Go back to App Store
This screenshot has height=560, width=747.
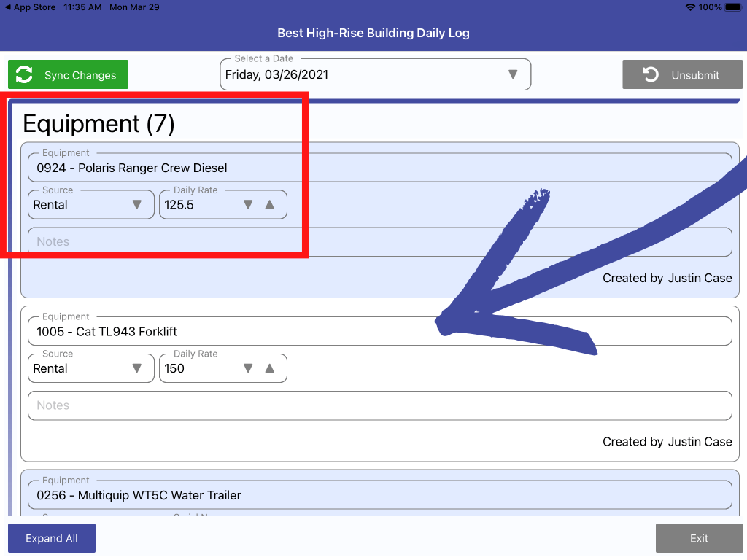30,7
